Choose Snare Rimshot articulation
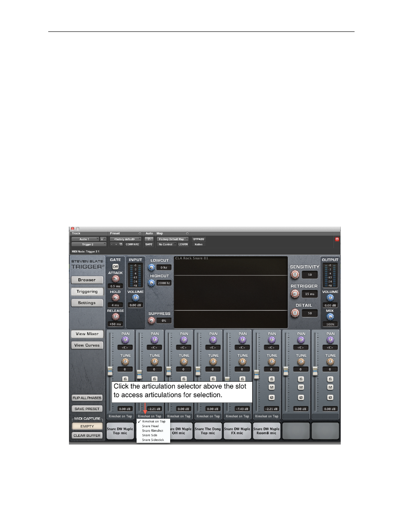Screen dimensions: 411x532 click(x=153, y=430)
